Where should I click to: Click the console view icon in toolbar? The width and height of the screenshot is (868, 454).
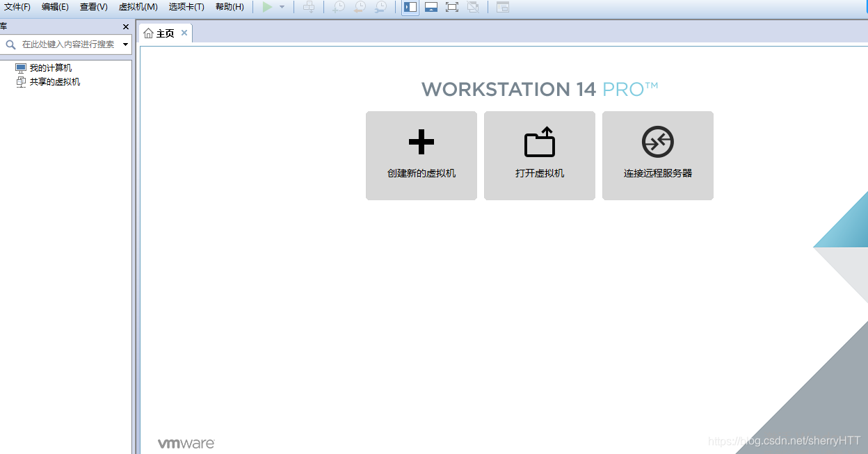[503, 7]
